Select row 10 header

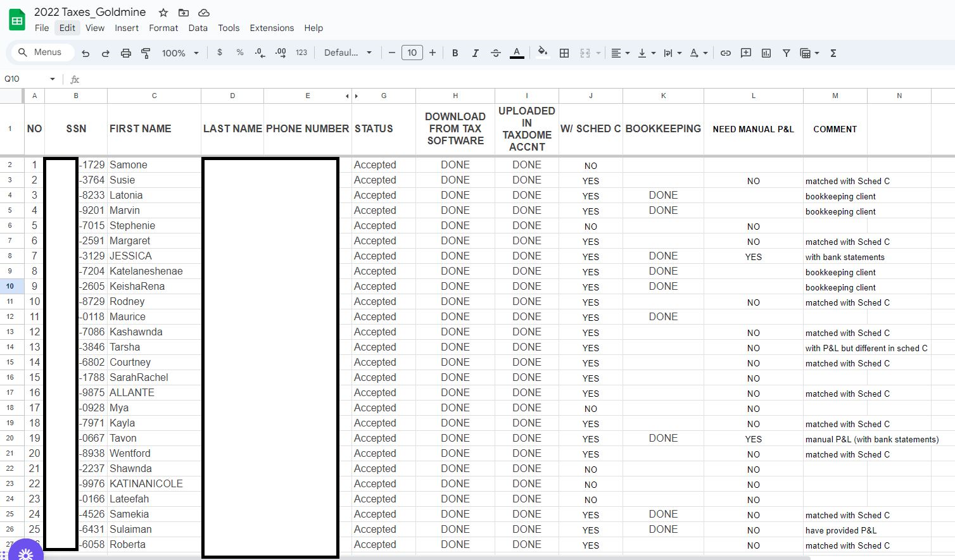(10, 286)
